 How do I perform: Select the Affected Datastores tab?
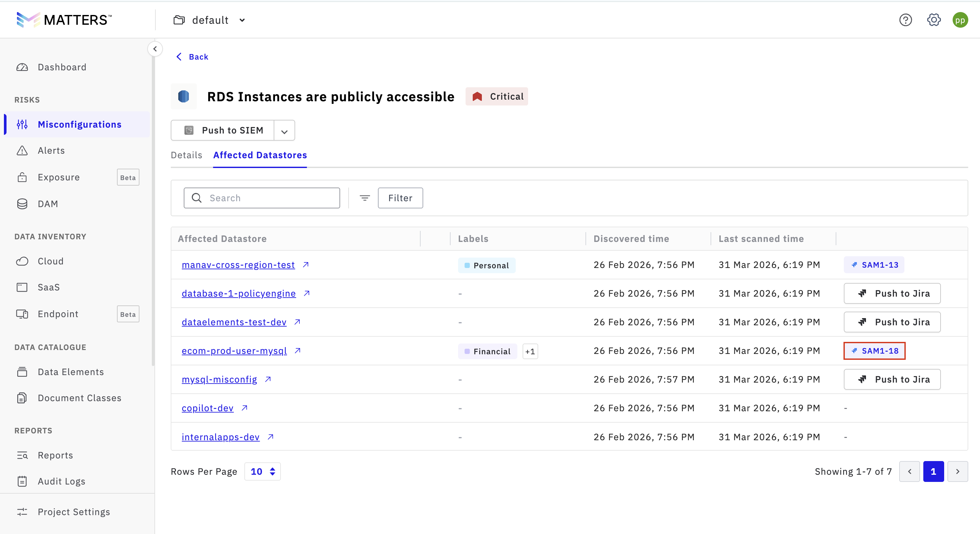coord(260,155)
